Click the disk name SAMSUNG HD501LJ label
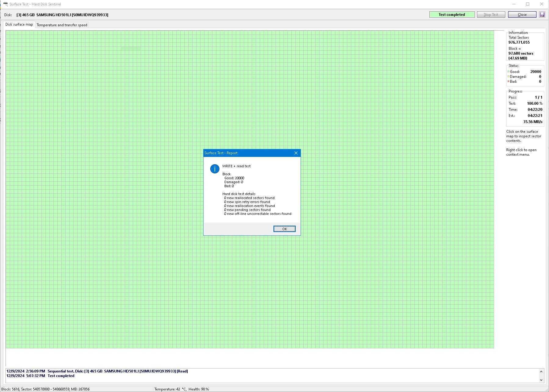This screenshot has height=392, width=549. pos(63,15)
